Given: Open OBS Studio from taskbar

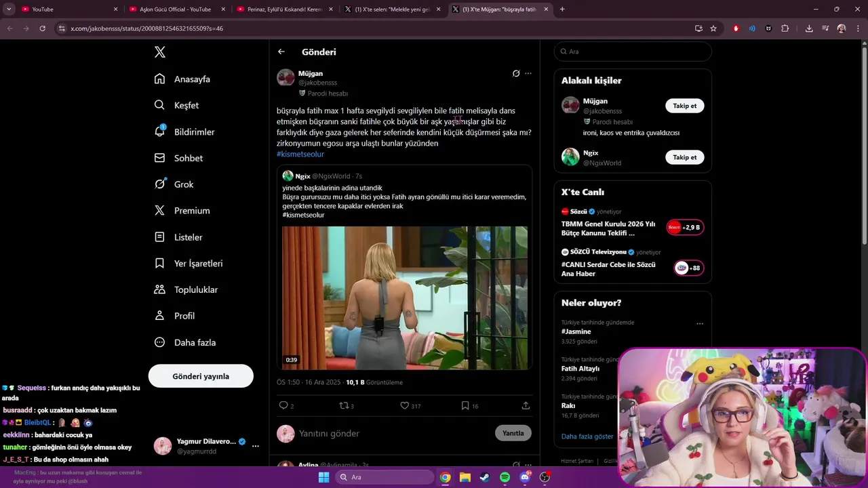Looking at the screenshot, I should pyautogui.click(x=545, y=477).
